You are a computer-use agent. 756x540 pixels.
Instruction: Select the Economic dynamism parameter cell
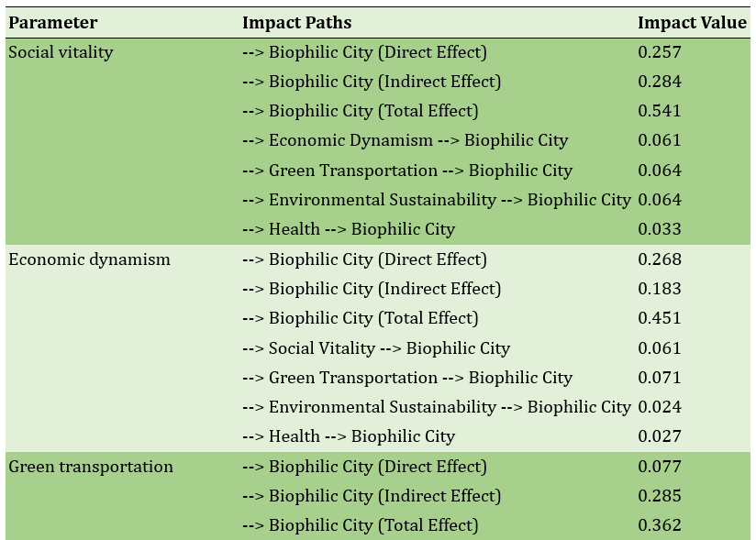click(89, 259)
